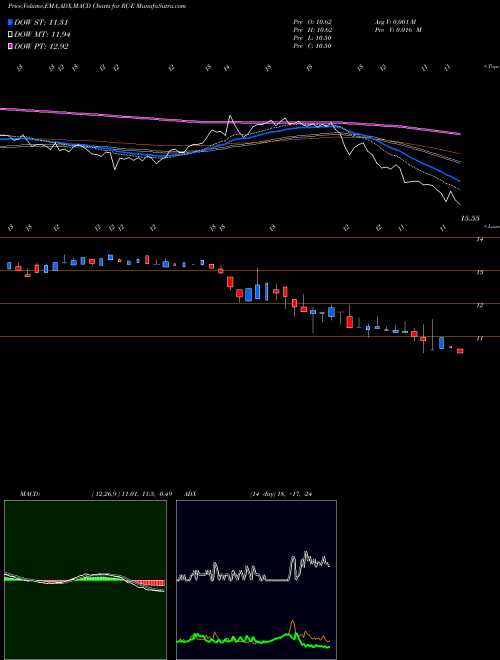The width and height of the screenshot is (500, 660).
Task: Click the ADX values '(14 day) 18, +17, -24'
Action: 281,494
